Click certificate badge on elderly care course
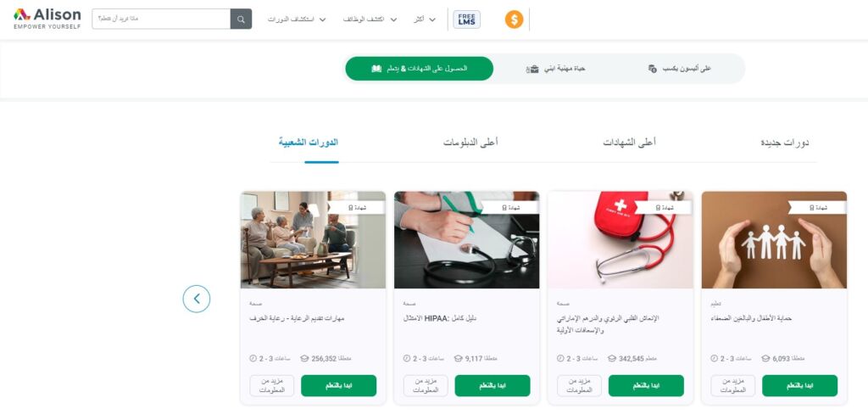Viewport: 868px width, 420px height. pyautogui.click(x=359, y=207)
